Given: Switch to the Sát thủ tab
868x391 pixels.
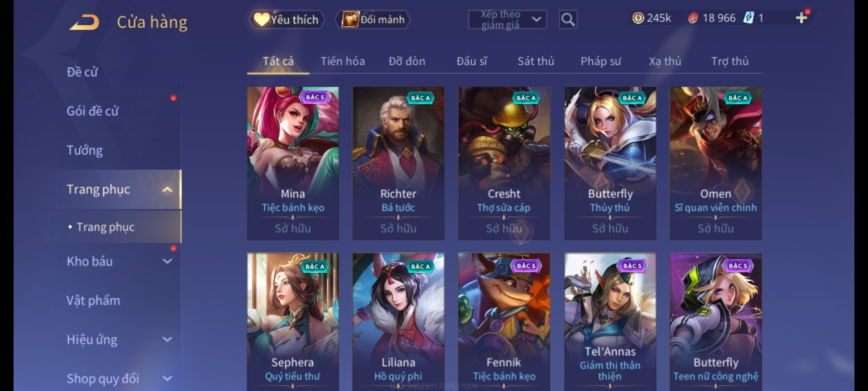Looking at the screenshot, I should [x=536, y=61].
